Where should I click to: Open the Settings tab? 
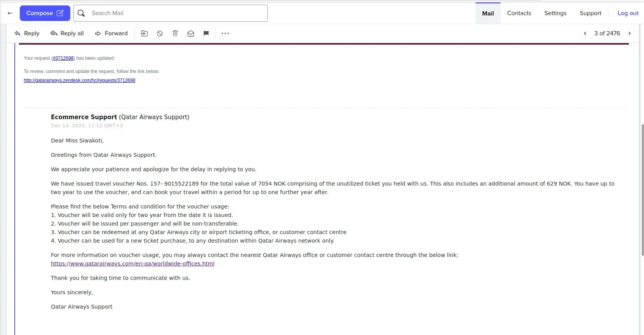(x=555, y=13)
